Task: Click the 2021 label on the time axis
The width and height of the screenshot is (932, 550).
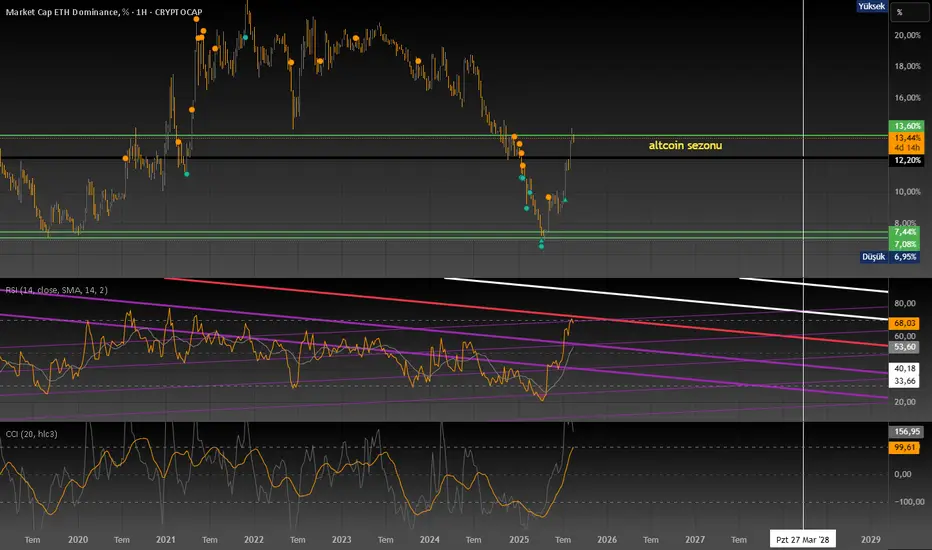Action: [x=166, y=538]
